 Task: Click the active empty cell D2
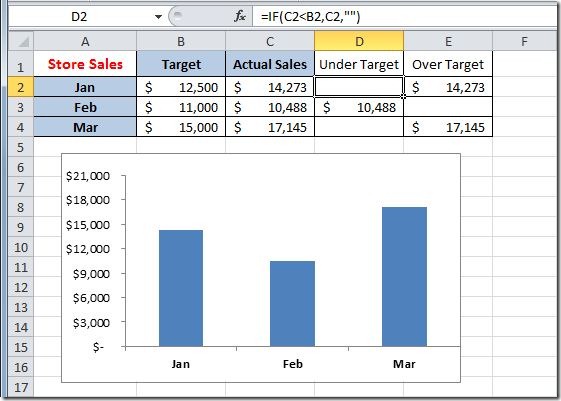359,87
